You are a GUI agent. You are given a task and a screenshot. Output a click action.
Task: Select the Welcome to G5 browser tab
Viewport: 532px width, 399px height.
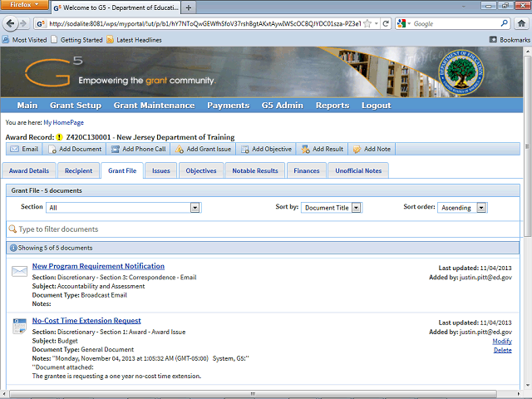point(116,7)
